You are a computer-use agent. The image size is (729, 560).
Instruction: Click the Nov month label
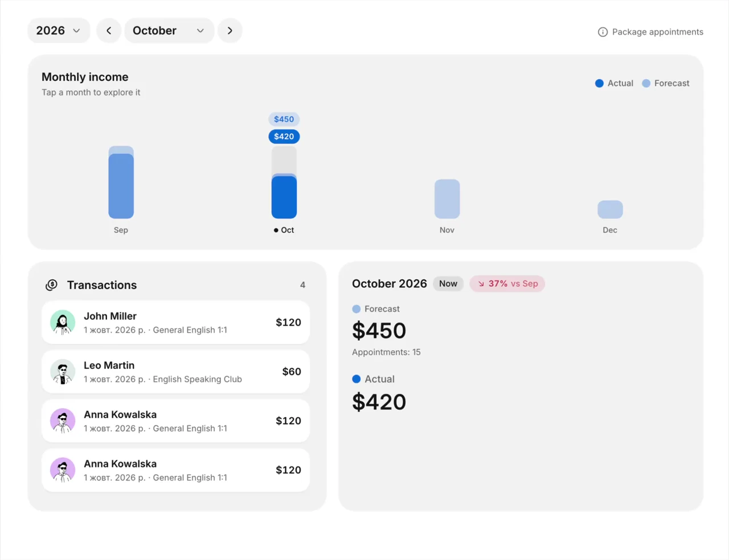[x=447, y=230]
